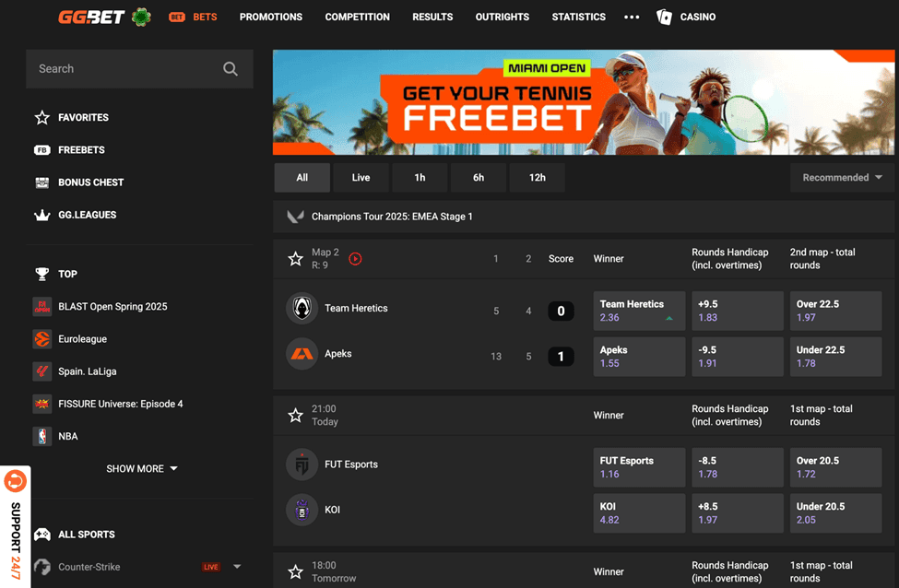Toggle favorite star for tomorrow's 18:00 match

[295, 572]
